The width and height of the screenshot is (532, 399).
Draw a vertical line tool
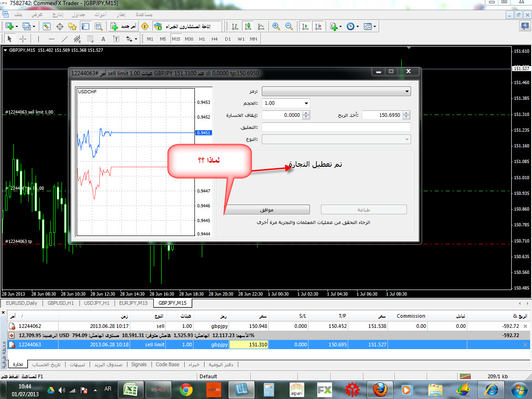point(38,39)
